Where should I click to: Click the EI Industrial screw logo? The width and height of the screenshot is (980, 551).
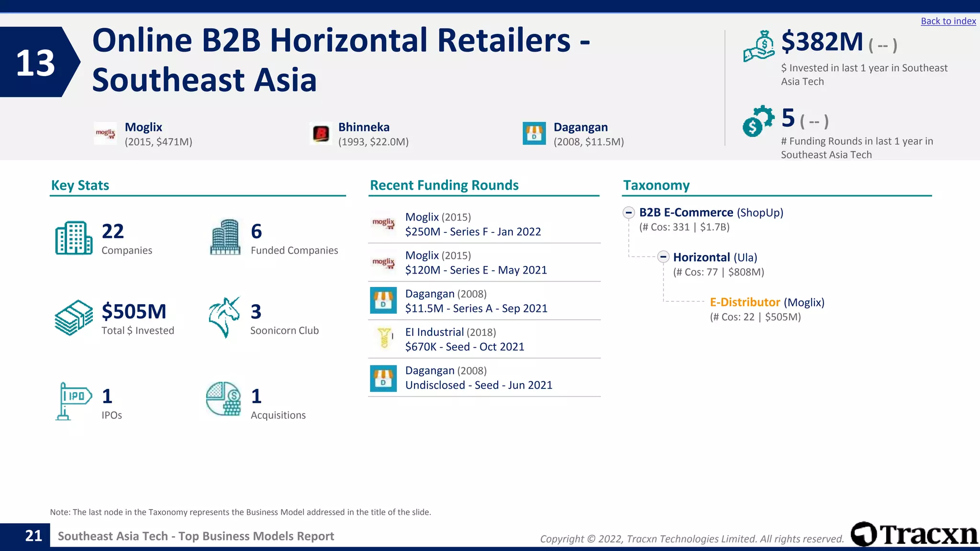[x=384, y=338]
